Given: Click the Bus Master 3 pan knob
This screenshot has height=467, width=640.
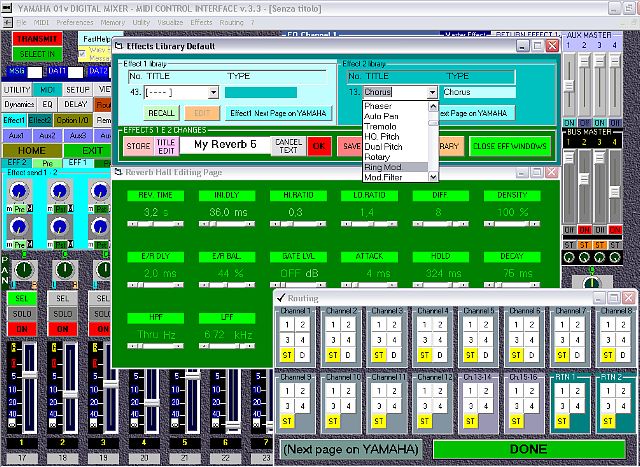Looking at the screenshot, I should pyautogui.click(x=599, y=258).
